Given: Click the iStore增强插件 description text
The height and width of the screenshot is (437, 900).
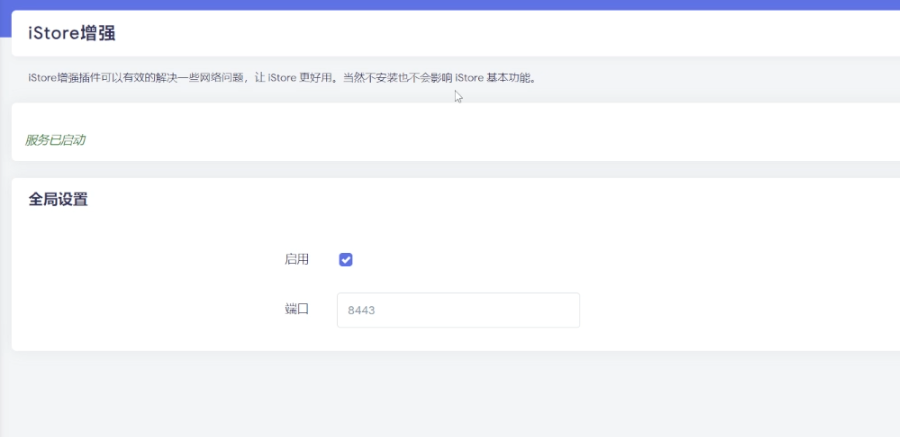Looking at the screenshot, I should pyautogui.click(x=282, y=78).
